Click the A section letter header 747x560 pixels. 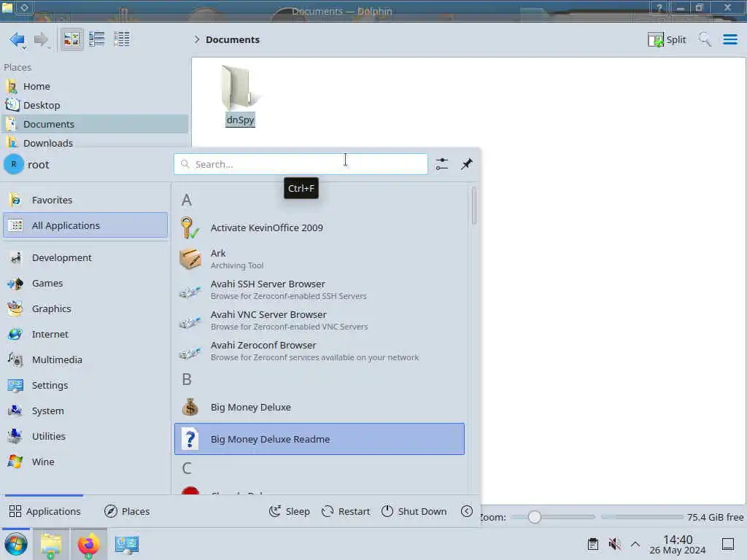pyautogui.click(x=187, y=200)
